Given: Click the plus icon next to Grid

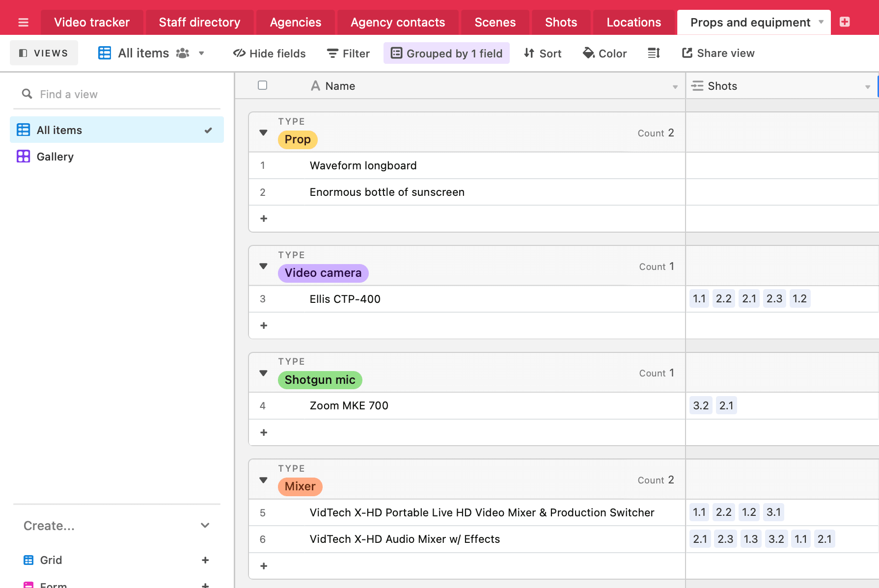Looking at the screenshot, I should click(x=205, y=560).
